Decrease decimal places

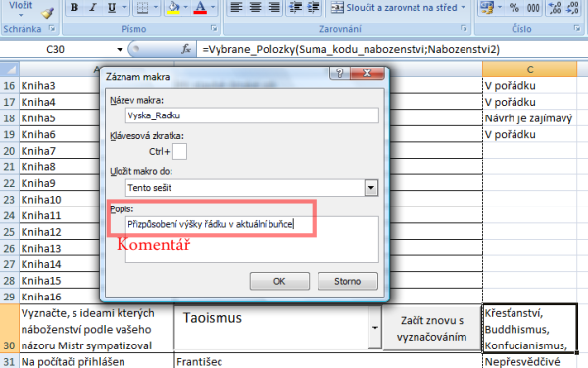(572, 7)
